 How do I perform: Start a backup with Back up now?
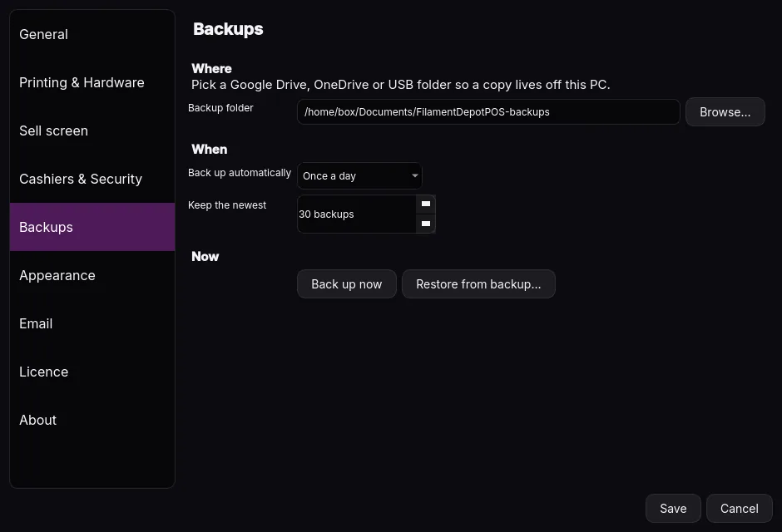(x=347, y=284)
